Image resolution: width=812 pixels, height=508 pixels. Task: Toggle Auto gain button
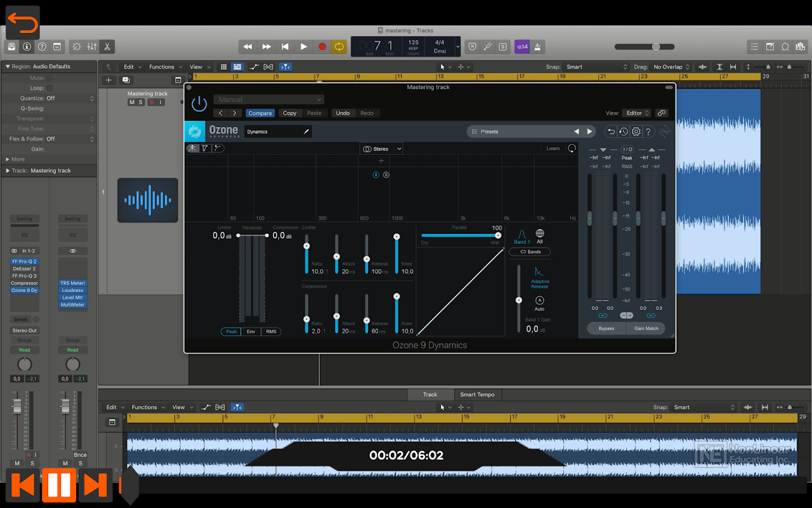(539, 301)
